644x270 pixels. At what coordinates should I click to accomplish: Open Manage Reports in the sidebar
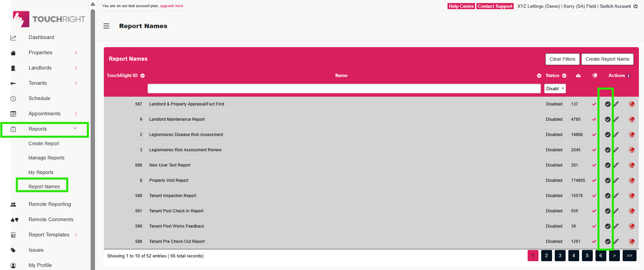(x=46, y=158)
